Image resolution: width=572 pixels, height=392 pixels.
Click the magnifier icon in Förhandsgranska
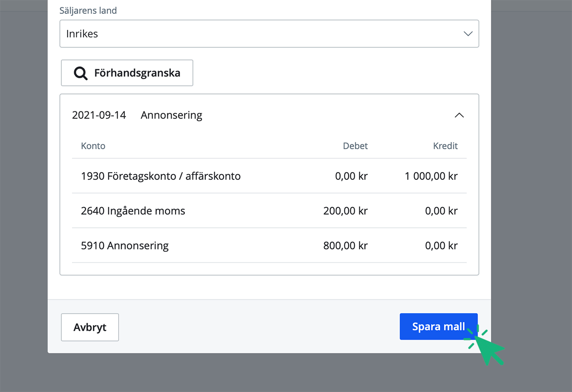(80, 72)
